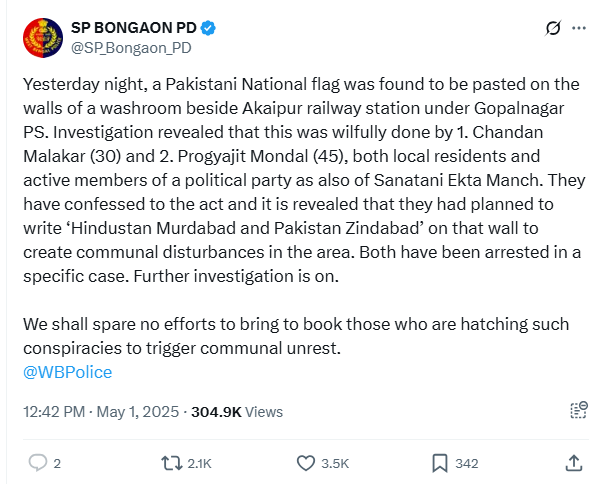Image resolution: width=602 pixels, height=484 pixels.
Task: Click the 3.5K likes count
Action: (x=335, y=464)
